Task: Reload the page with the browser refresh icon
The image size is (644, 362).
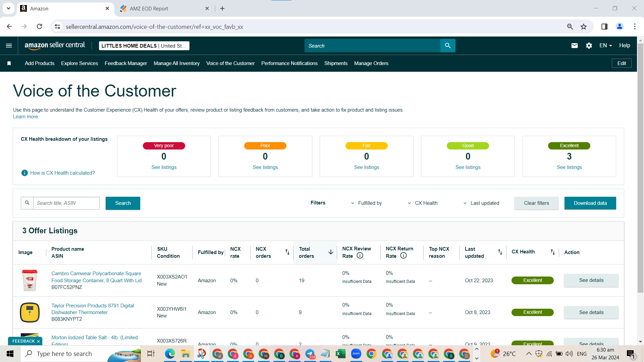Action: click(x=39, y=26)
